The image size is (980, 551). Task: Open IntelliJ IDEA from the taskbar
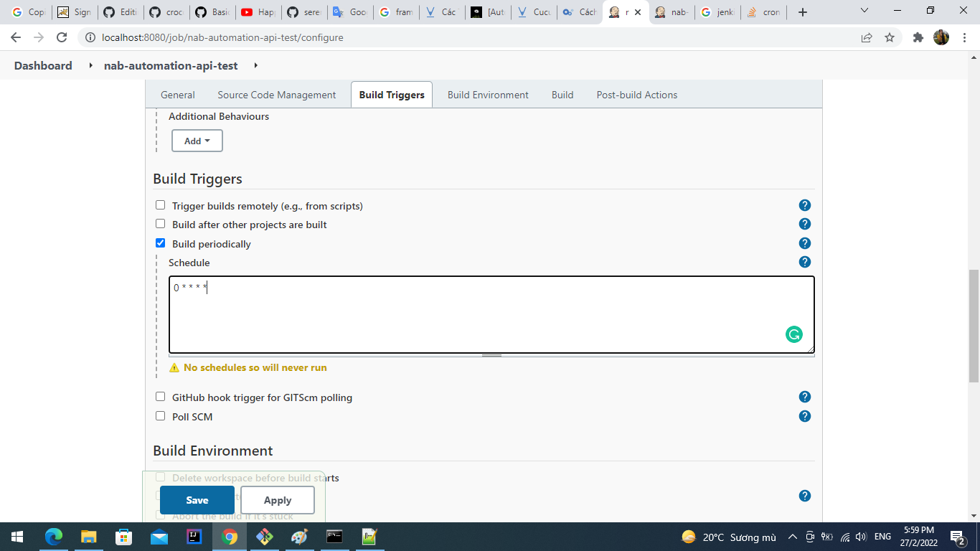coord(194,537)
